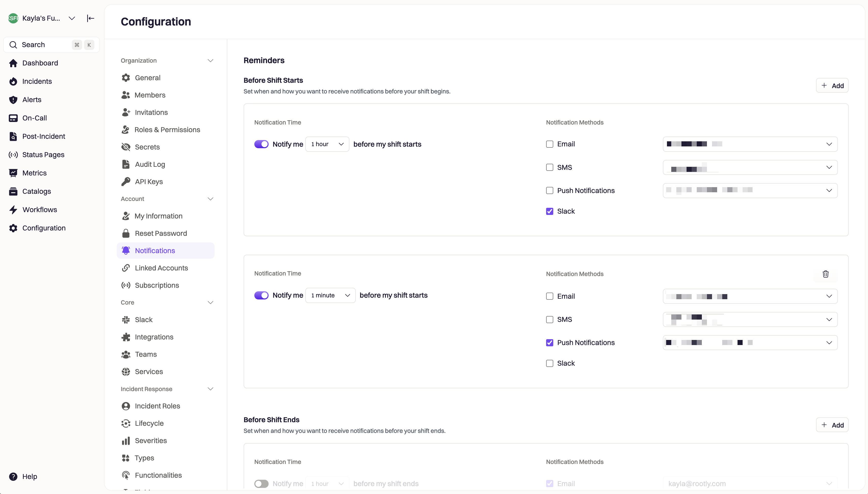Open the 1 minute time dropdown

(x=330, y=295)
